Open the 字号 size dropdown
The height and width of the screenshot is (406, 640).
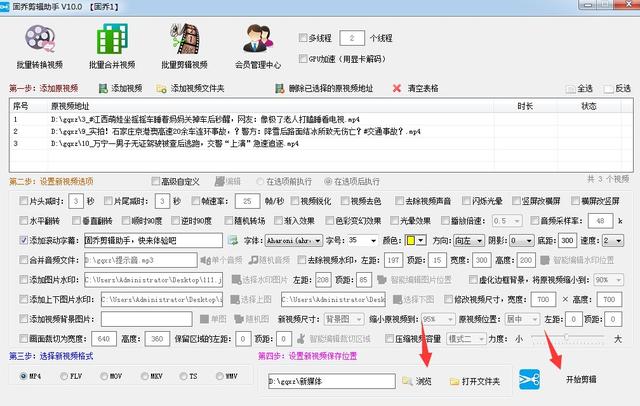pyautogui.click(x=362, y=240)
